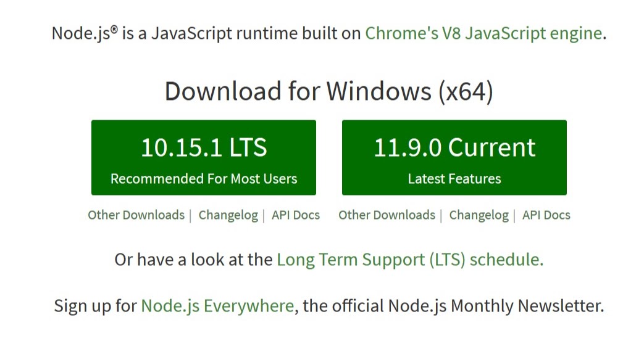This screenshot has height=338, width=644.
Task: Click the Download for Windows (x64) heading
Action: pos(329,91)
